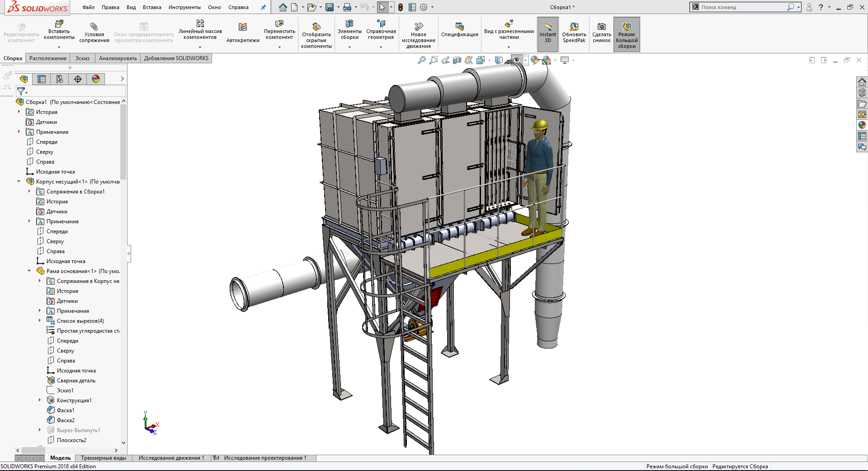This screenshot has height=471, width=868.
Task: Open Insert Components (Вставить компоненты) dropdown arrow
Action: pyautogui.click(x=59, y=47)
